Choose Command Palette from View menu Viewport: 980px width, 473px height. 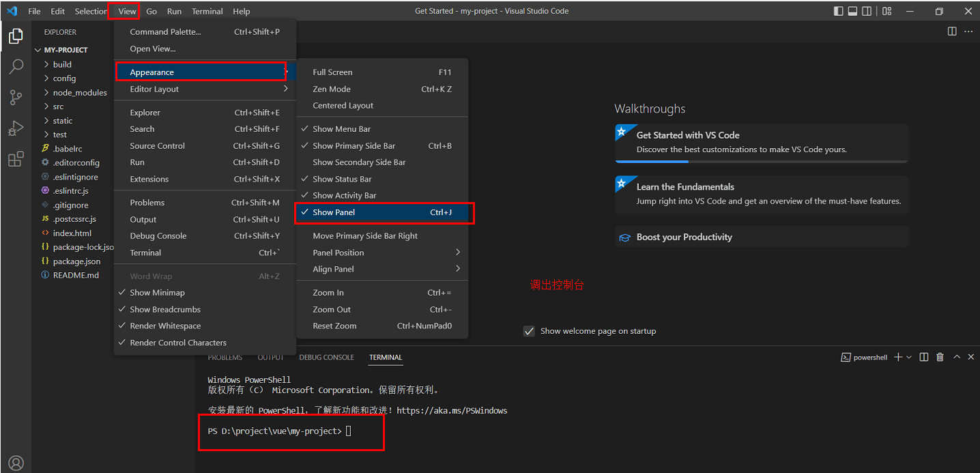205,32
